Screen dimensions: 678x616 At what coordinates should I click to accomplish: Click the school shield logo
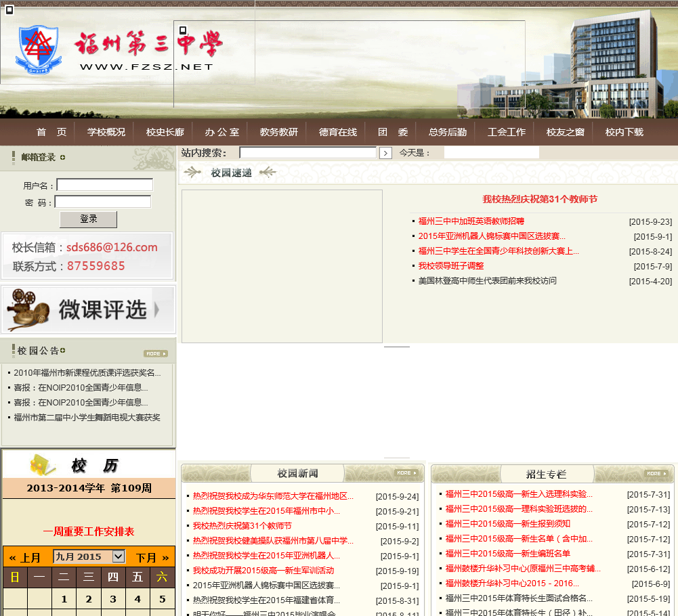click(37, 49)
